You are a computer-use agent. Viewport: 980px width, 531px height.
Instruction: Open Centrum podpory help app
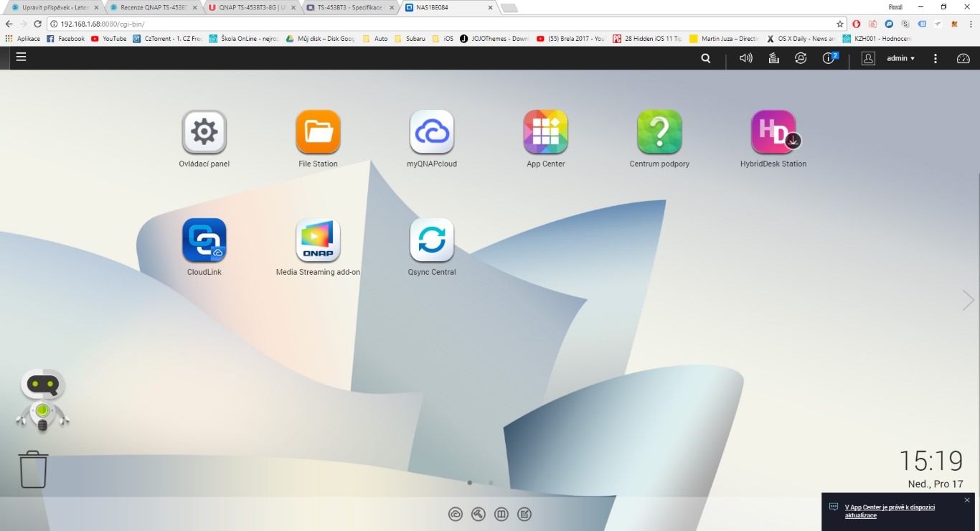point(659,132)
